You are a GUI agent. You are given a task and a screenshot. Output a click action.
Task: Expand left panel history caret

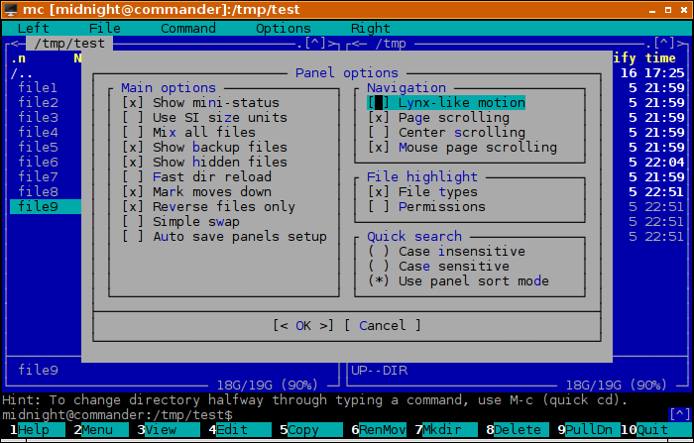coord(316,44)
